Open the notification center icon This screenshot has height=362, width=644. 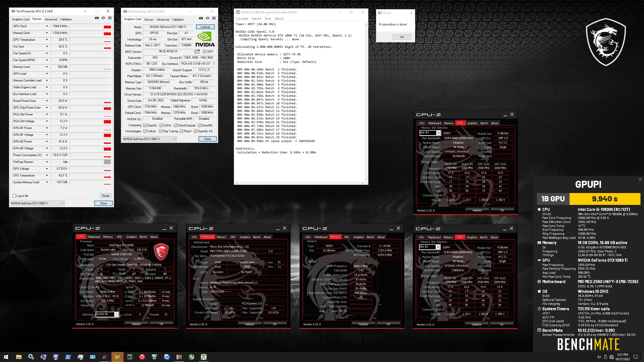click(x=636, y=357)
